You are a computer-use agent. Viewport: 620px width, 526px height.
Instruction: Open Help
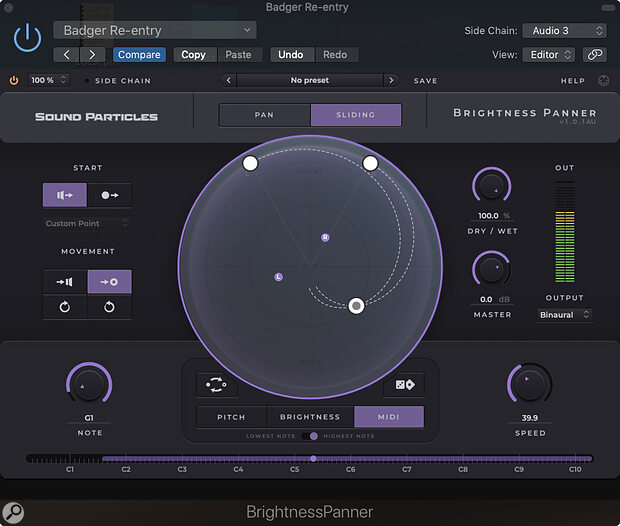(x=573, y=81)
